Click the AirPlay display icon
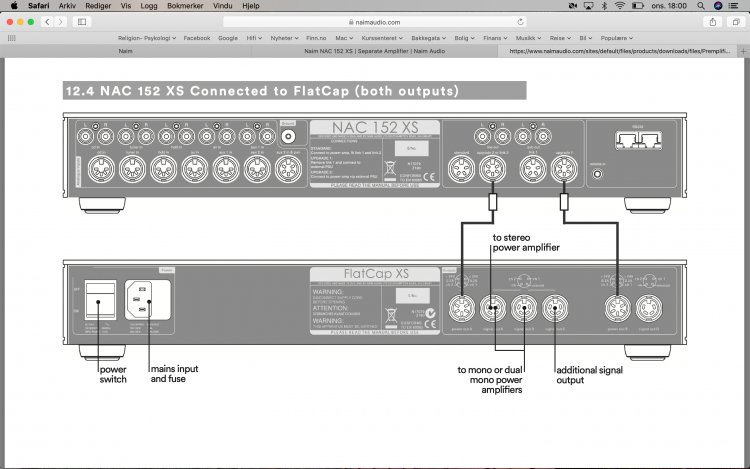This screenshot has width=750, height=469. point(588,6)
